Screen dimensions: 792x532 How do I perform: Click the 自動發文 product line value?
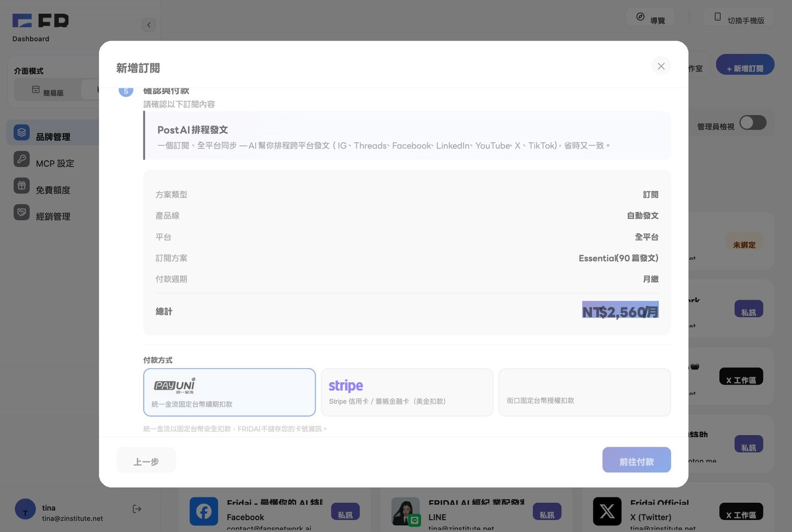coord(643,216)
